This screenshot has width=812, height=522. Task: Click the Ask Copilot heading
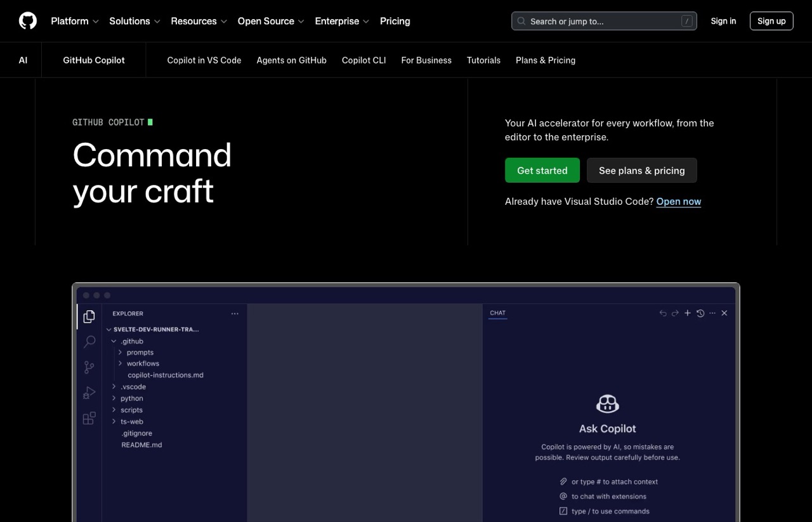tap(608, 429)
